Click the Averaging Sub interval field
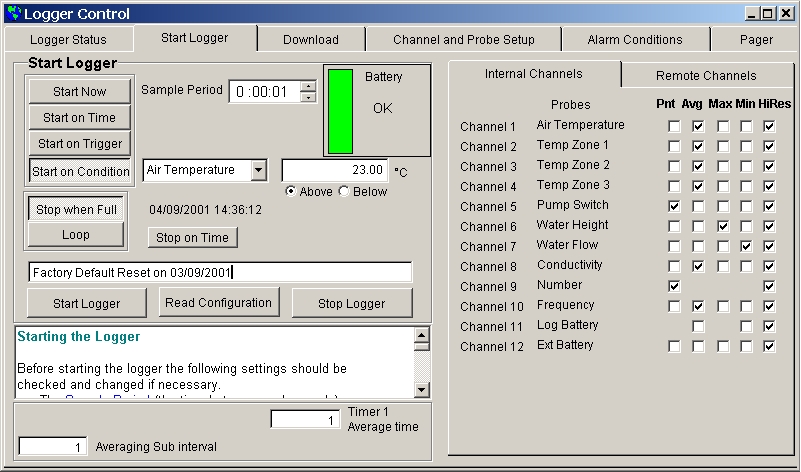801x472 pixels. [x=53, y=447]
